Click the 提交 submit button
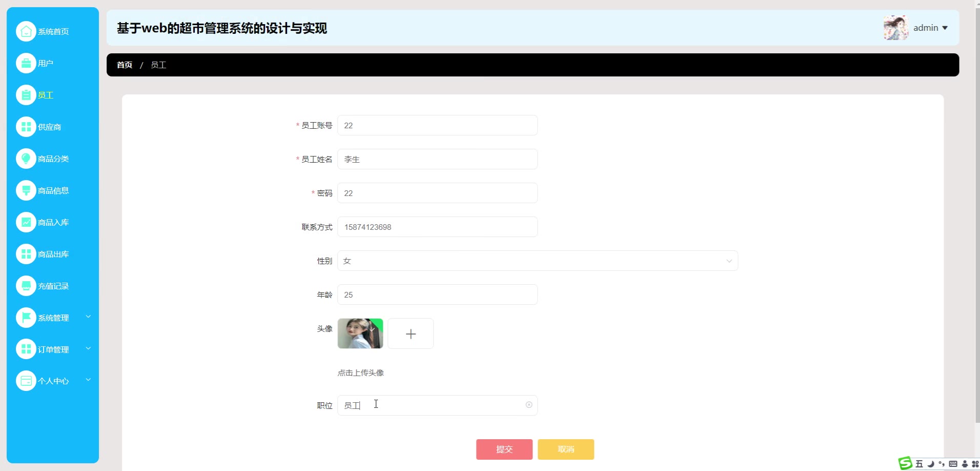Screen dimensions: 980x471 tap(504, 449)
